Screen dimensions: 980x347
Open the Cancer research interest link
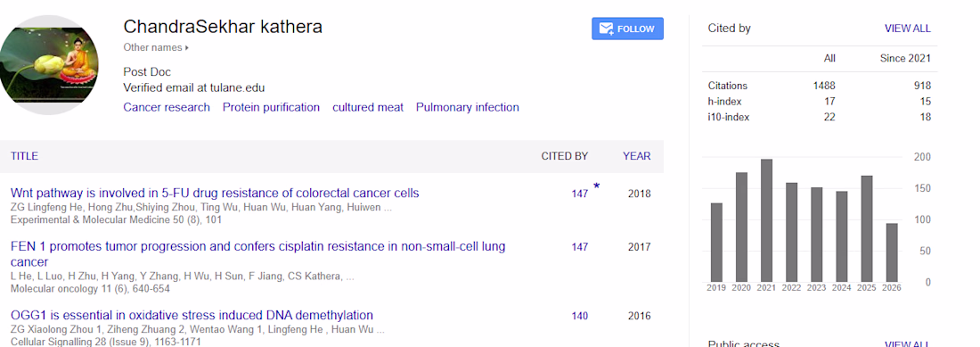click(x=167, y=108)
